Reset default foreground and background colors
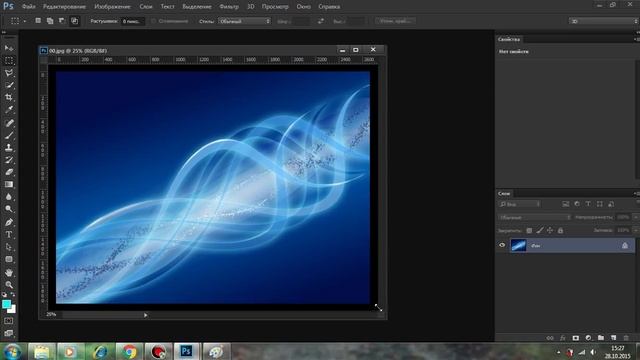This screenshot has width=640, height=360. 4,294
